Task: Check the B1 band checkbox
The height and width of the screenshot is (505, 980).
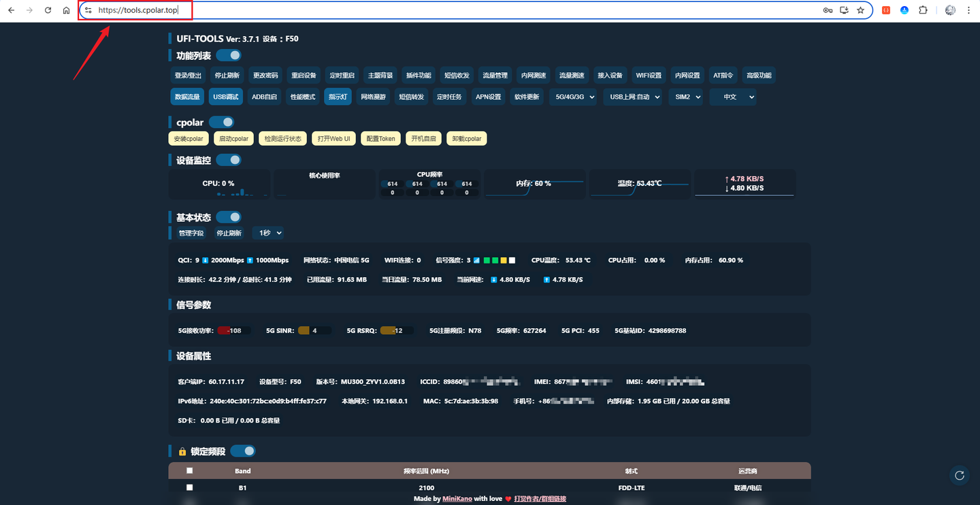Action: click(190, 487)
